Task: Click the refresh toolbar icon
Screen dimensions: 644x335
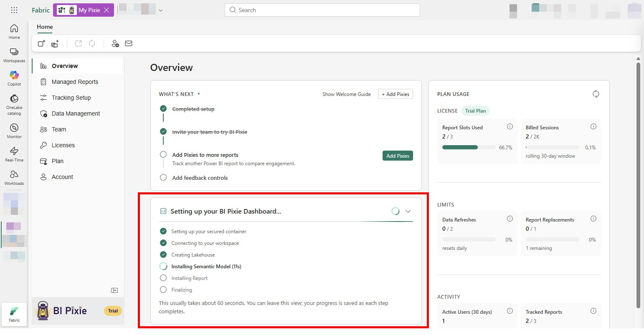Action: [92, 43]
